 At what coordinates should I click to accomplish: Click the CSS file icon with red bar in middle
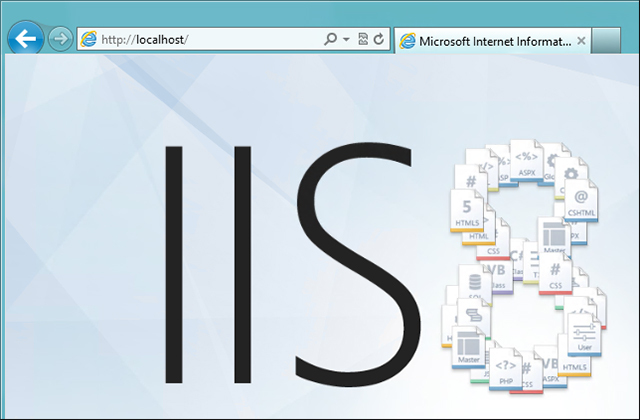[x=555, y=273]
